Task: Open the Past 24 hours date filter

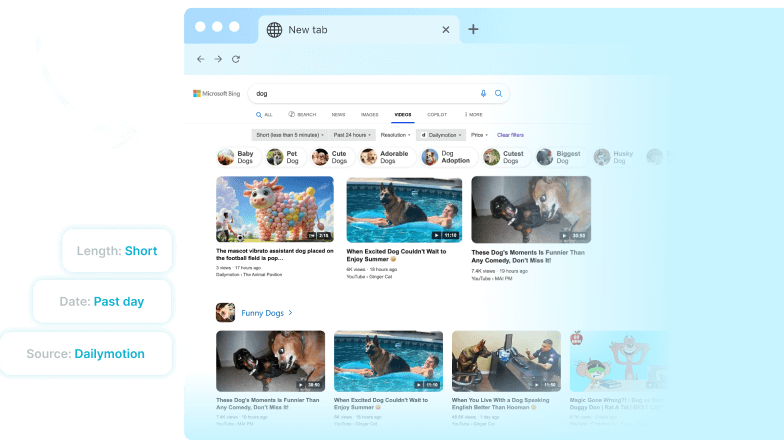Action: point(352,134)
